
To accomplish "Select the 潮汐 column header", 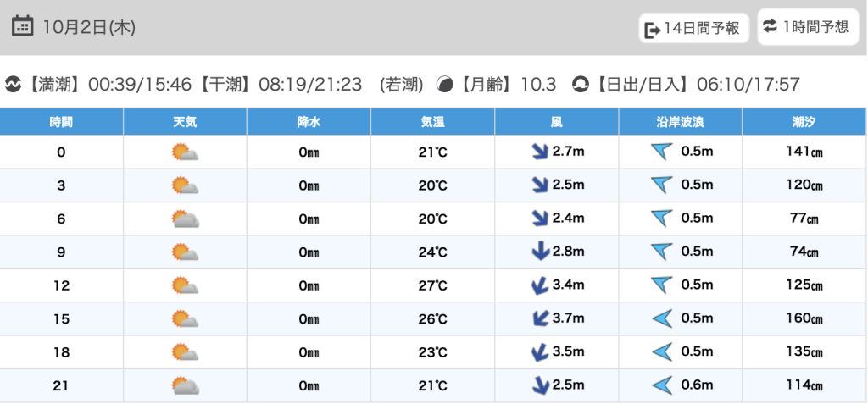I will coord(804,122).
